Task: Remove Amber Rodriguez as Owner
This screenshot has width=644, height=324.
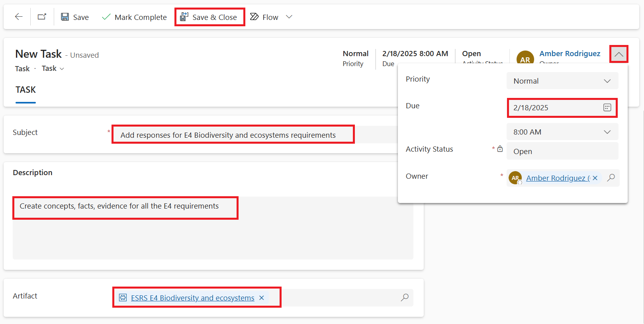Action: pyautogui.click(x=595, y=178)
